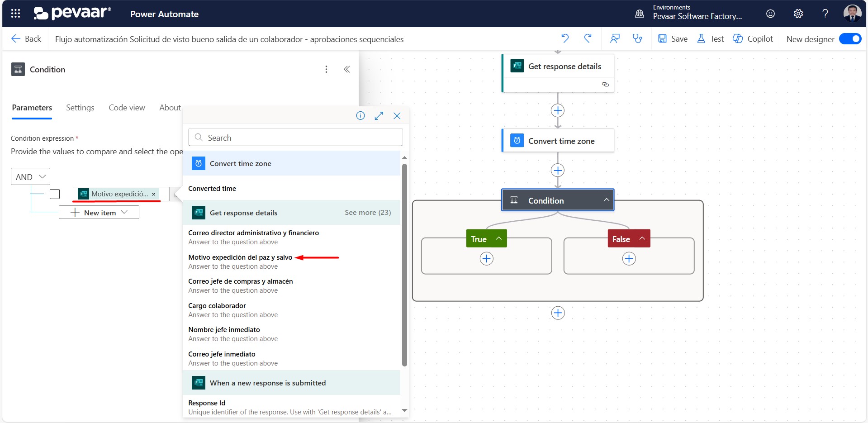Collapse the True branch chevron
The image size is (868, 423).
click(498, 238)
